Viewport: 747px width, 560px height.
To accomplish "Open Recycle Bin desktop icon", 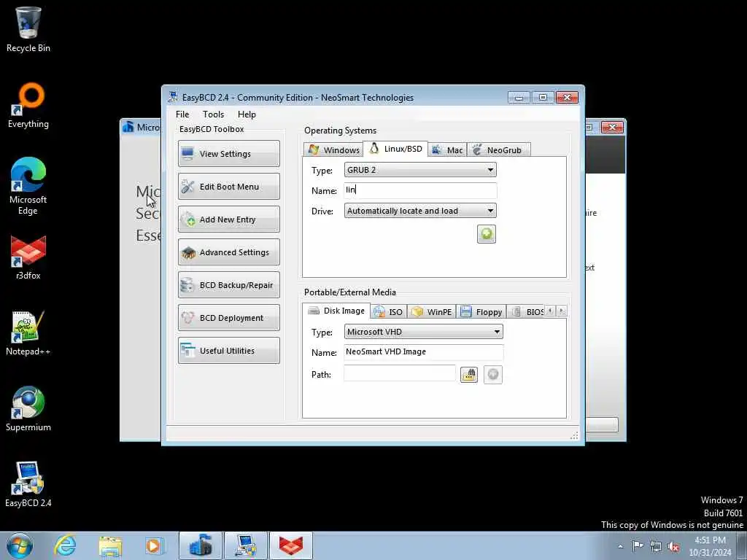I will coord(28,29).
